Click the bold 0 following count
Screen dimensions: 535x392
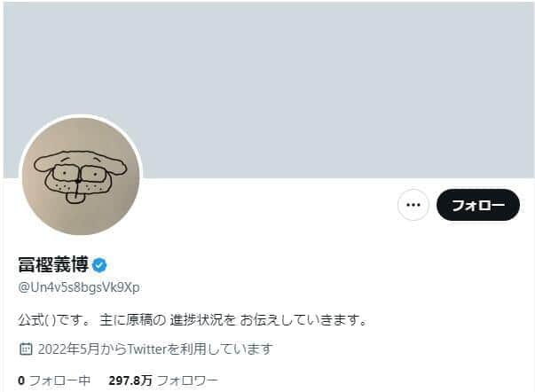tap(21, 380)
